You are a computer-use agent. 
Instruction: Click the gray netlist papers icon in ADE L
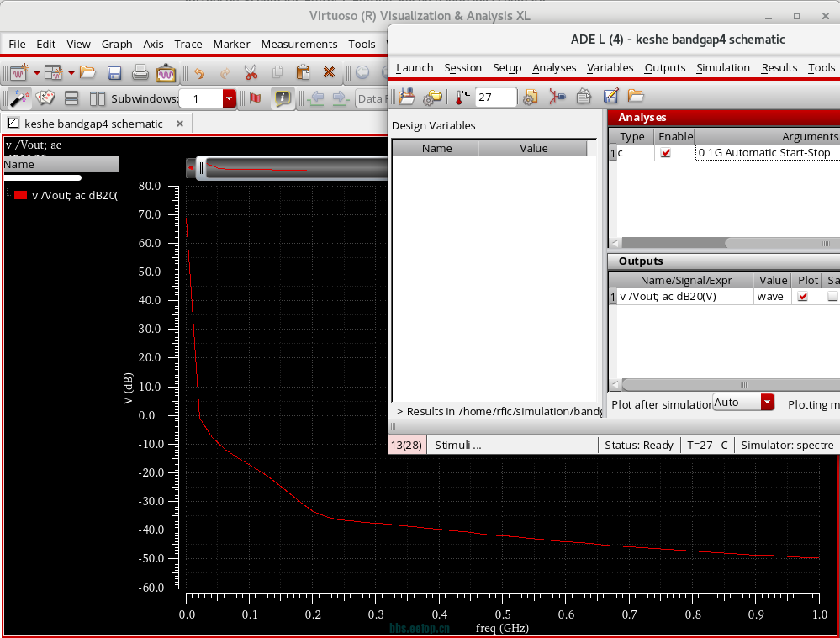click(584, 97)
